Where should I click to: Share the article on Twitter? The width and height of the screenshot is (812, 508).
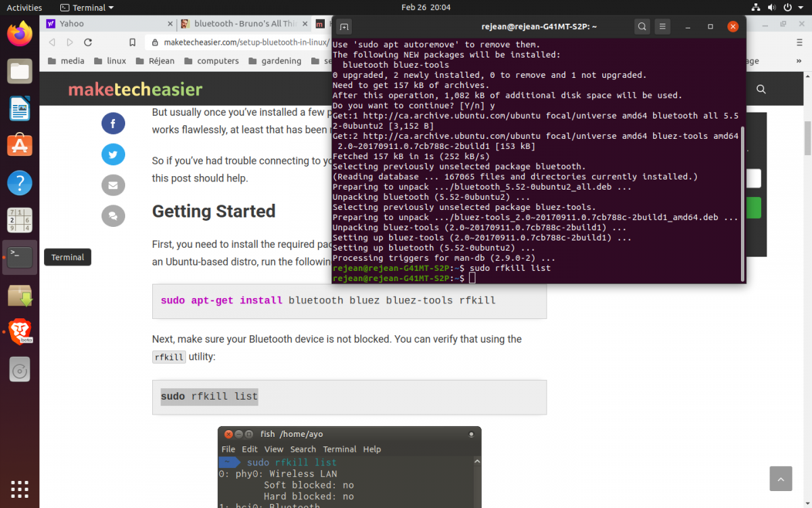tap(113, 154)
